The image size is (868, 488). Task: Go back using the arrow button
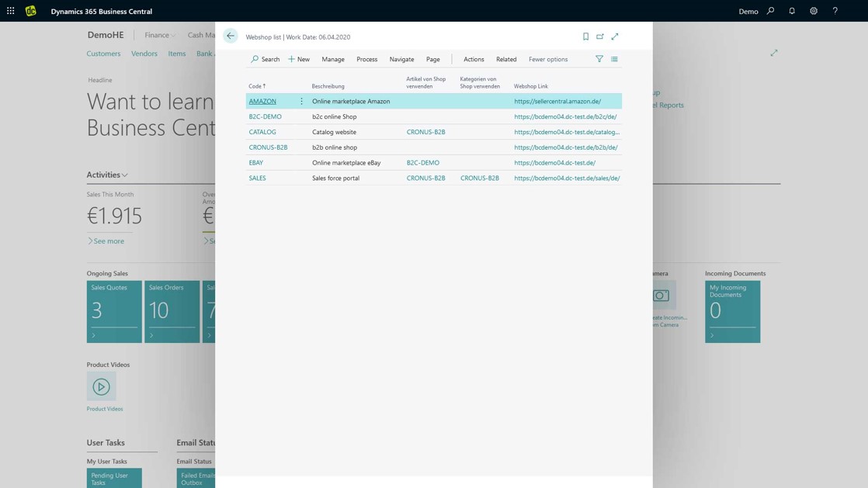tap(229, 36)
